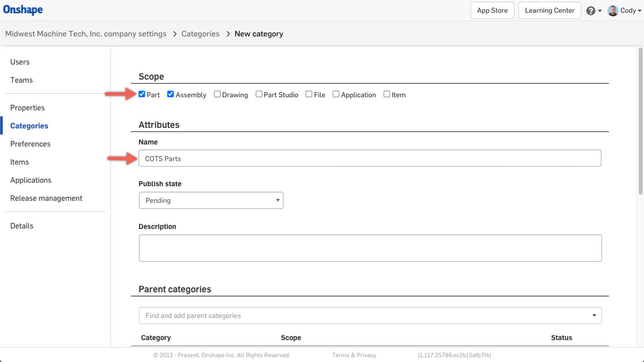Click into the Description text box
This screenshot has height=362, width=644.
tap(370, 248)
